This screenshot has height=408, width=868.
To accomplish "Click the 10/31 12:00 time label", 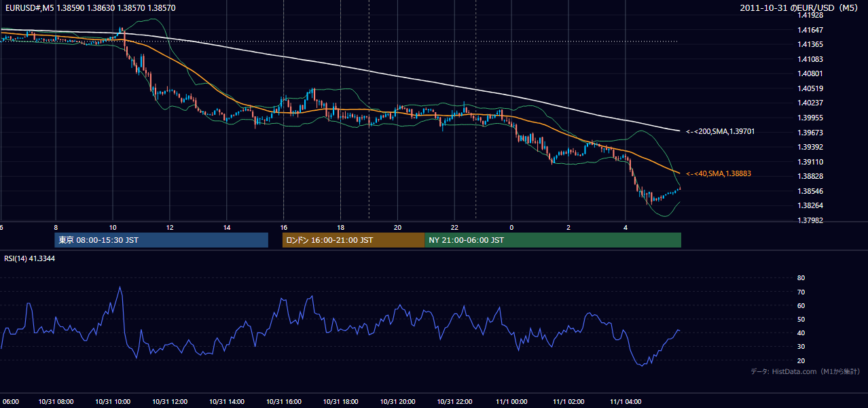I will coord(170,401).
